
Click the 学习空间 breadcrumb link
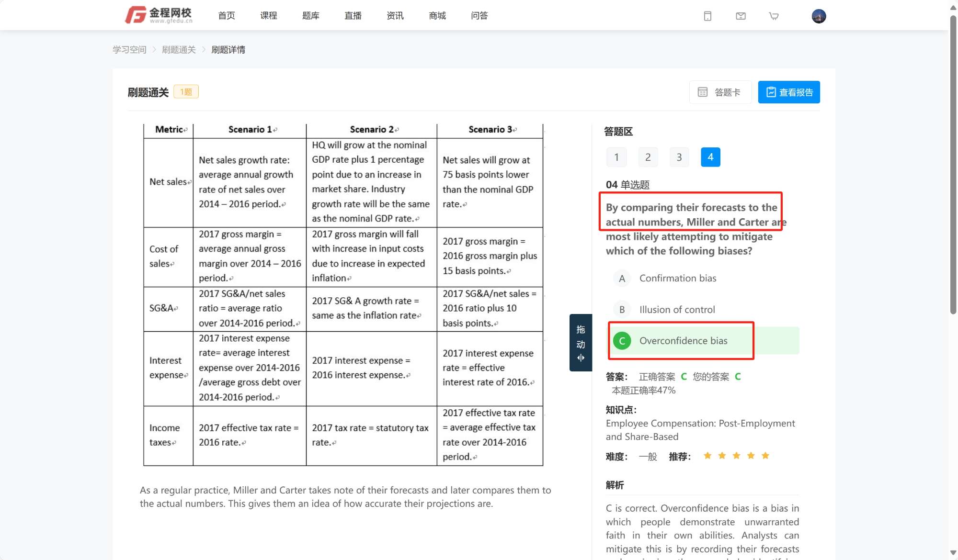tap(129, 50)
